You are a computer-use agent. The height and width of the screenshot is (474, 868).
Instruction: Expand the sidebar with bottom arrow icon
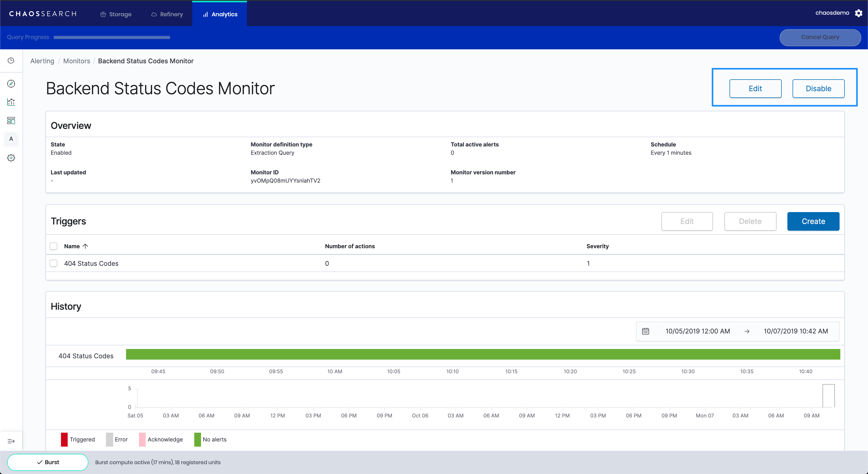11,441
